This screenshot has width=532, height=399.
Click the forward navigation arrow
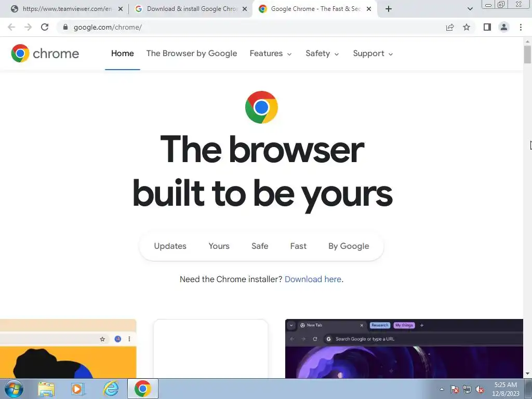(x=28, y=27)
